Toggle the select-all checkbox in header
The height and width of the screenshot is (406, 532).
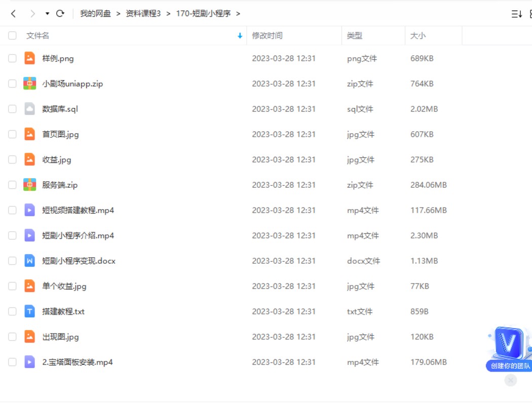[12, 35]
